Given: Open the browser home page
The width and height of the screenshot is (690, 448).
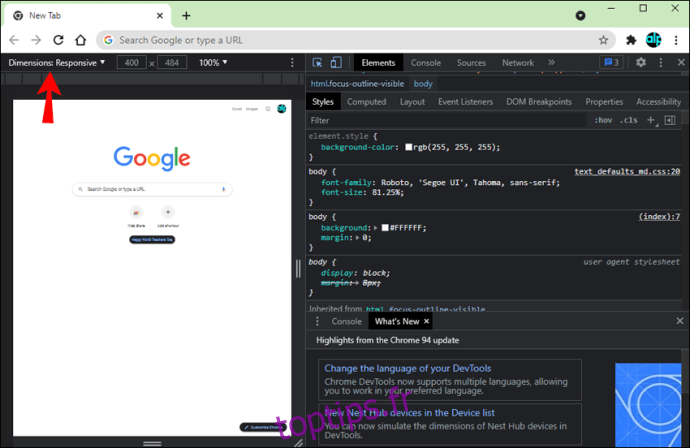Looking at the screenshot, I should pos(81,40).
